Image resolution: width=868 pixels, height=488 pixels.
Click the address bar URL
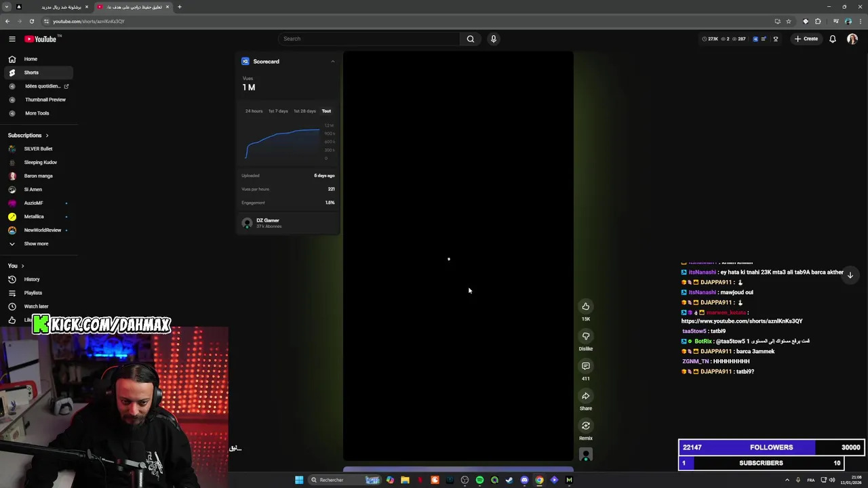89,21
